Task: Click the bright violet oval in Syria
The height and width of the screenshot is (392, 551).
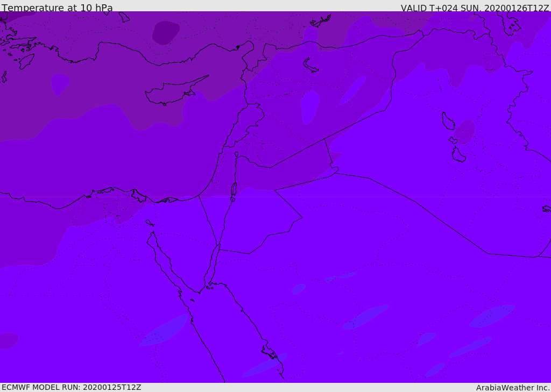Action: tap(310, 107)
